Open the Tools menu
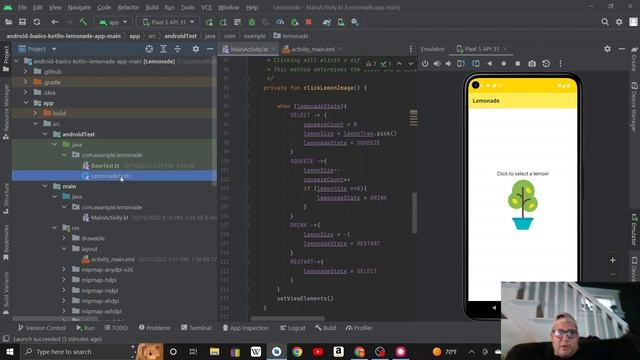 (187, 7)
